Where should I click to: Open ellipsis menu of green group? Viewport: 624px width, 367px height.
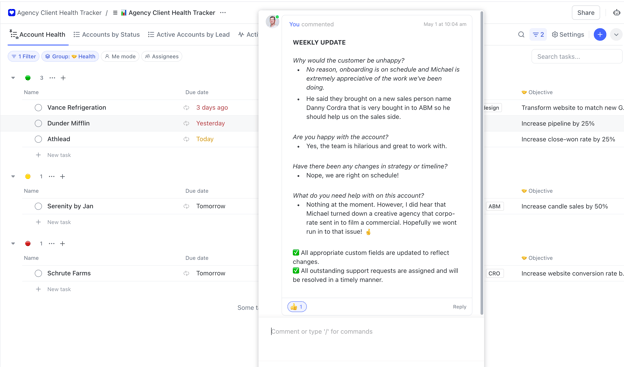[x=52, y=78]
